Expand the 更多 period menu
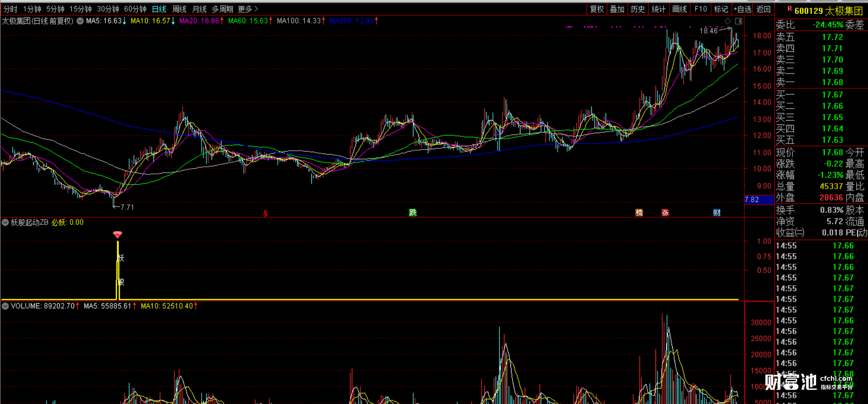The height and width of the screenshot is (404, 868). (248, 9)
